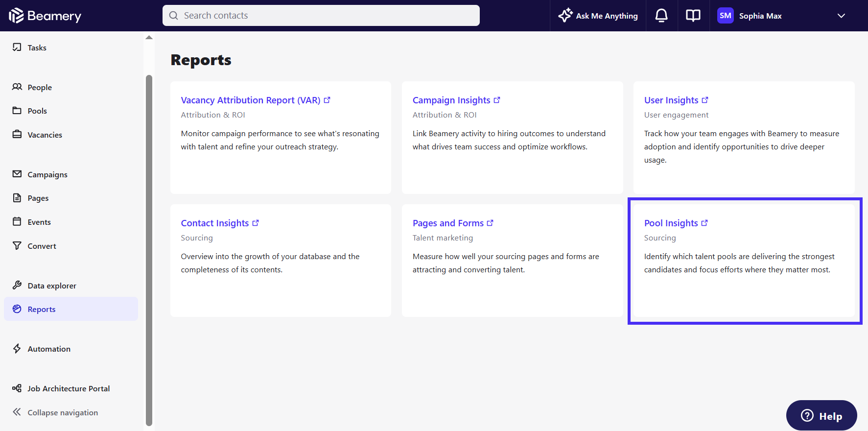Focus the Search contacts field
Screen dimensions: 868x431
click(321, 15)
